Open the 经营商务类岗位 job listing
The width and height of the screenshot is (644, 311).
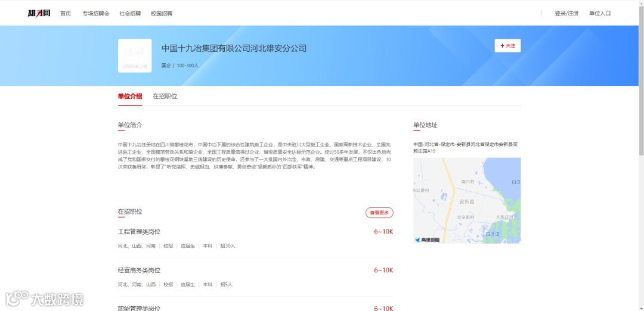click(139, 270)
